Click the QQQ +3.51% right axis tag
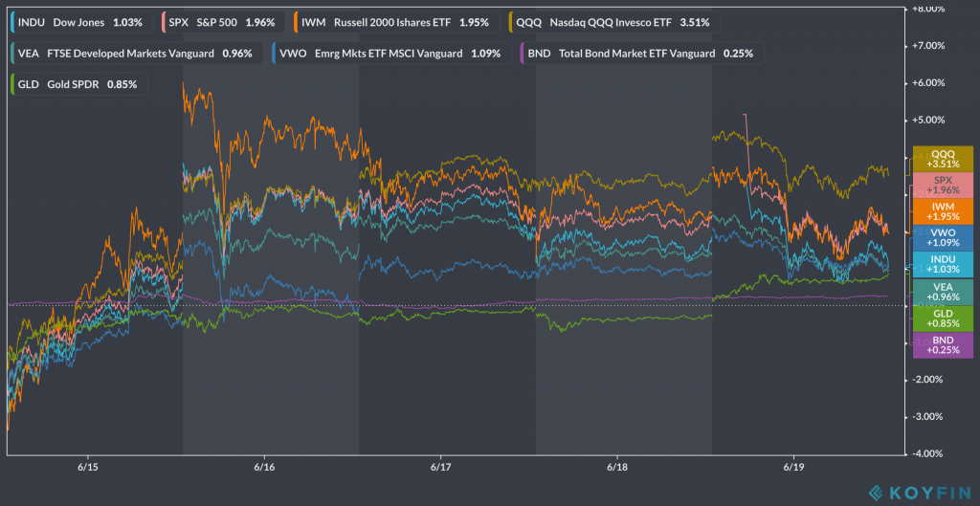 pos(943,159)
